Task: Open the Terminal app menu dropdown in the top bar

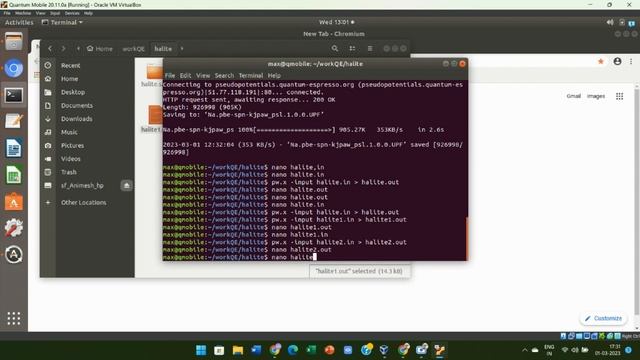Action: pos(62,22)
